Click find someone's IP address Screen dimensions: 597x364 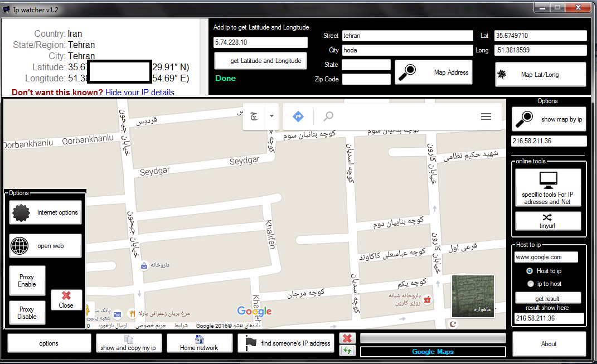point(286,343)
